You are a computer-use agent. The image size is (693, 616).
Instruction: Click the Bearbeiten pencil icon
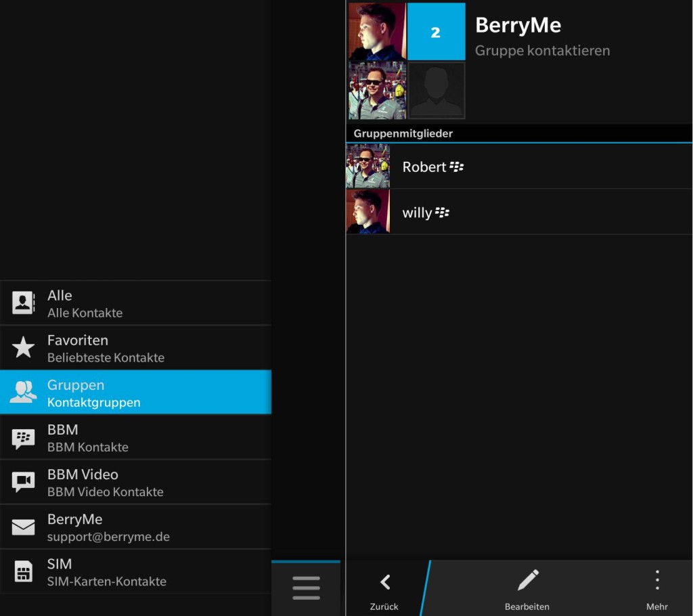pyautogui.click(x=528, y=580)
